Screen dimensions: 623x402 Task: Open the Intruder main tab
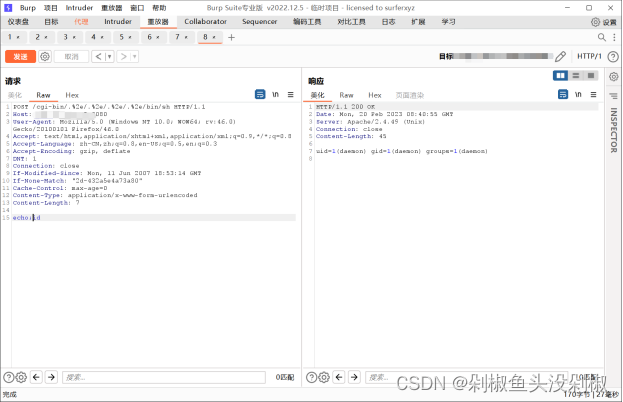pos(118,22)
